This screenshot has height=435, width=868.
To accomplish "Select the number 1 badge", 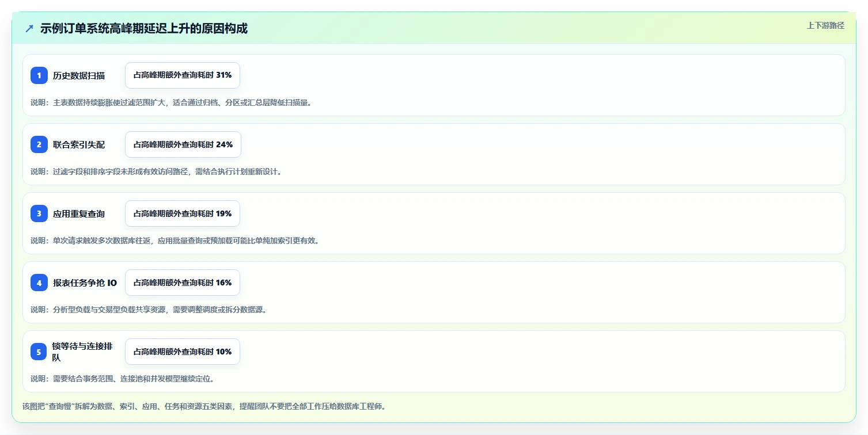I will (x=39, y=75).
